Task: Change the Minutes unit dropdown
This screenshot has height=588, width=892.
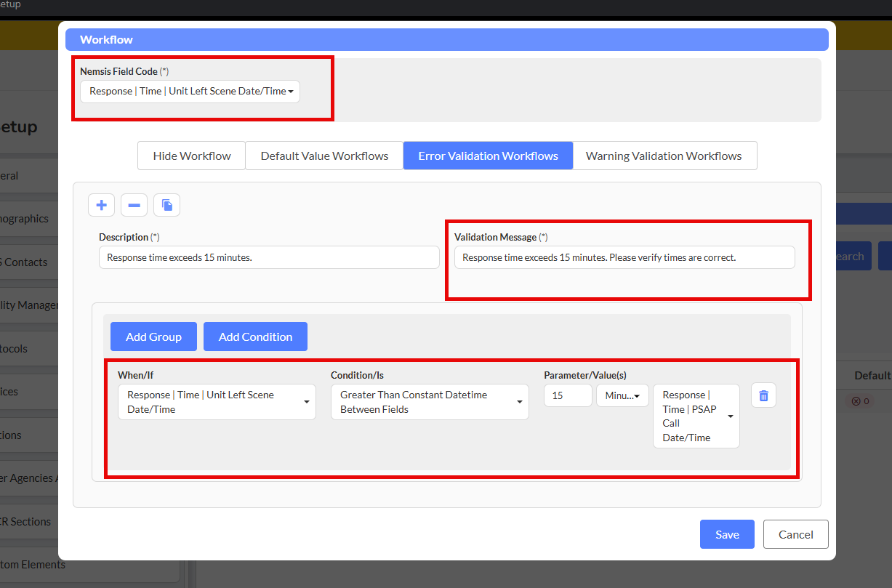Action: coord(622,395)
